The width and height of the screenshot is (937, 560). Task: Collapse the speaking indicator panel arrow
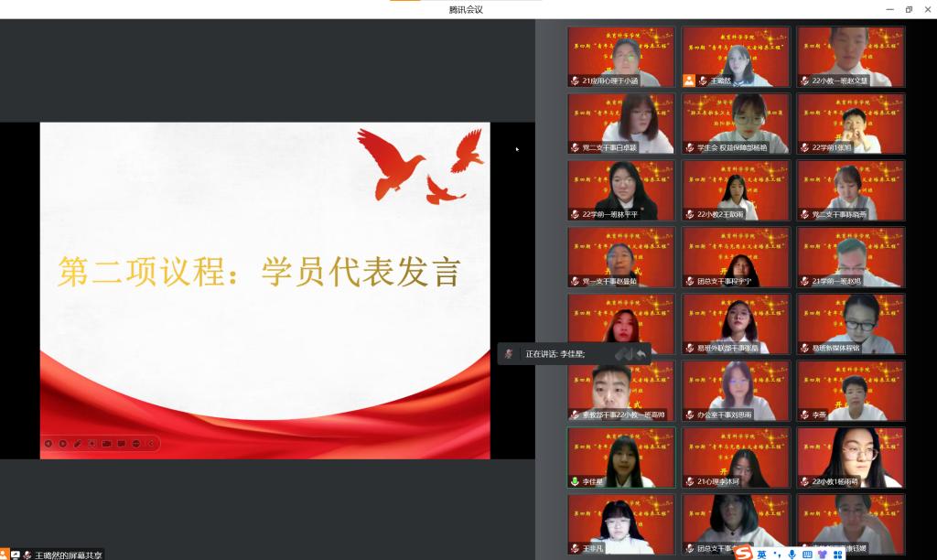[641, 353]
